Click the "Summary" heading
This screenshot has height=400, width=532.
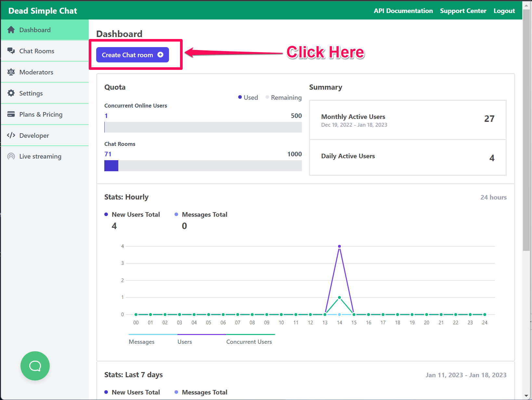pyautogui.click(x=326, y=87)
